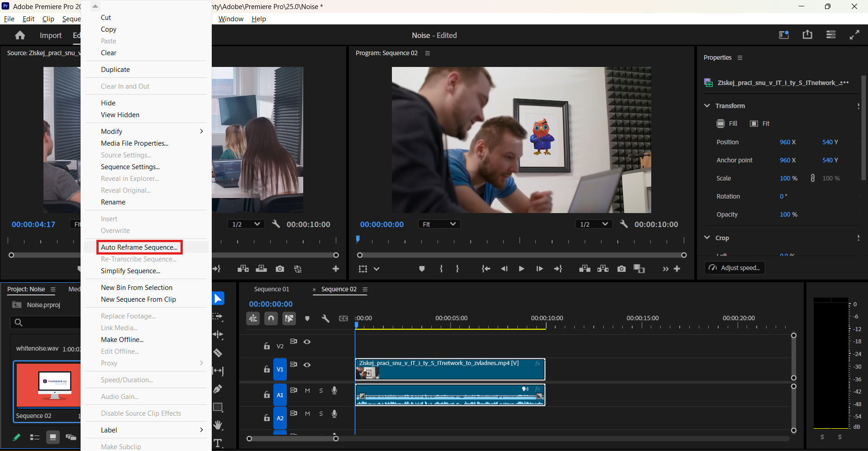Select the Razor tool in timeline toolbar
The height and width of the screenshot is (451, 868).
pos(218,353)
